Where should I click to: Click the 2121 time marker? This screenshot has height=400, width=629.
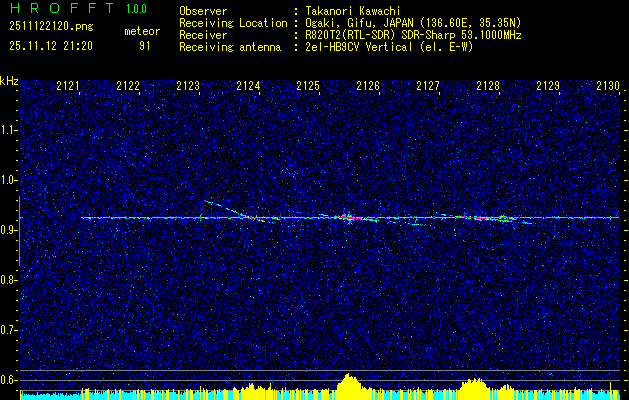[69, 87]
